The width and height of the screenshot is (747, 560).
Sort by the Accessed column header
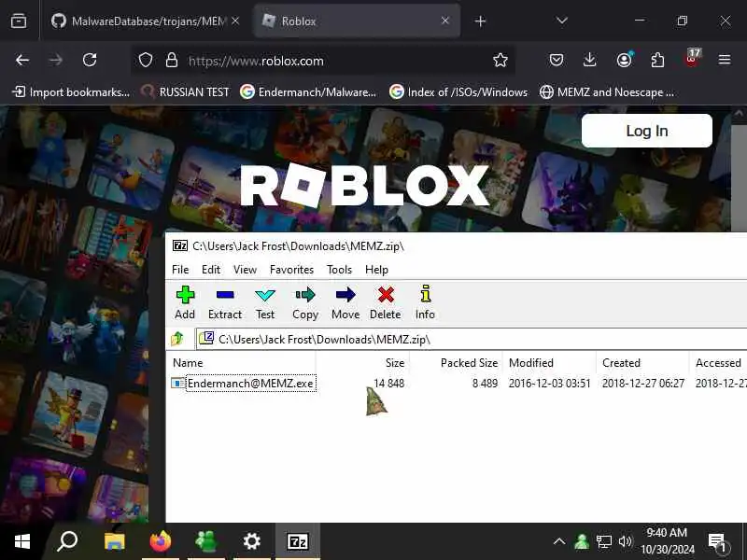[x=718, y=363]
